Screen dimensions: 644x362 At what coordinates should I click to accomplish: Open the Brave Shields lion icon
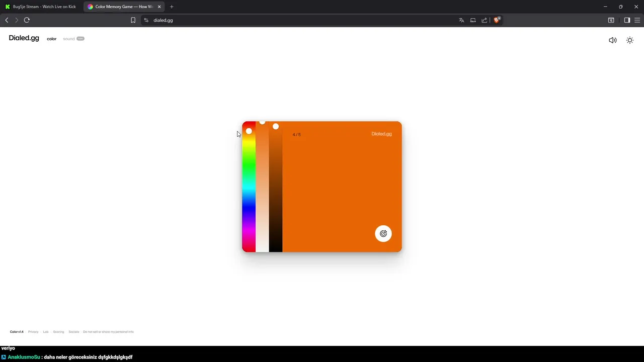(497, 20)
